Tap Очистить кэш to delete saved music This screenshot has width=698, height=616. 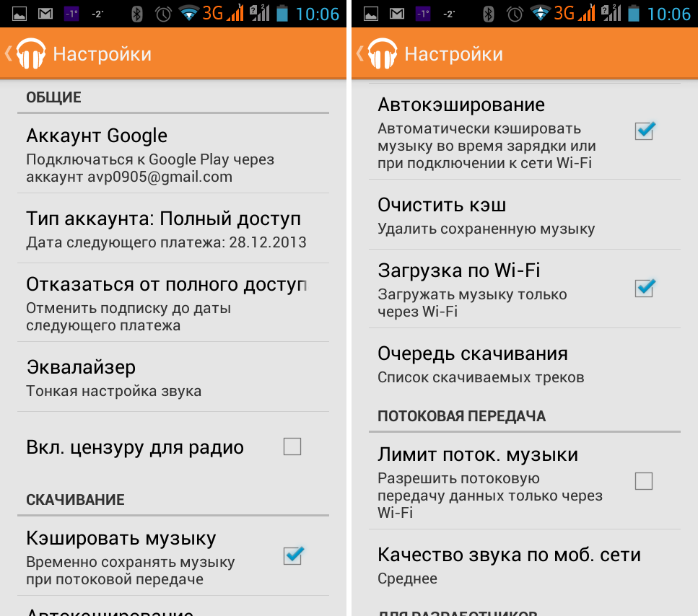point(524,215)
